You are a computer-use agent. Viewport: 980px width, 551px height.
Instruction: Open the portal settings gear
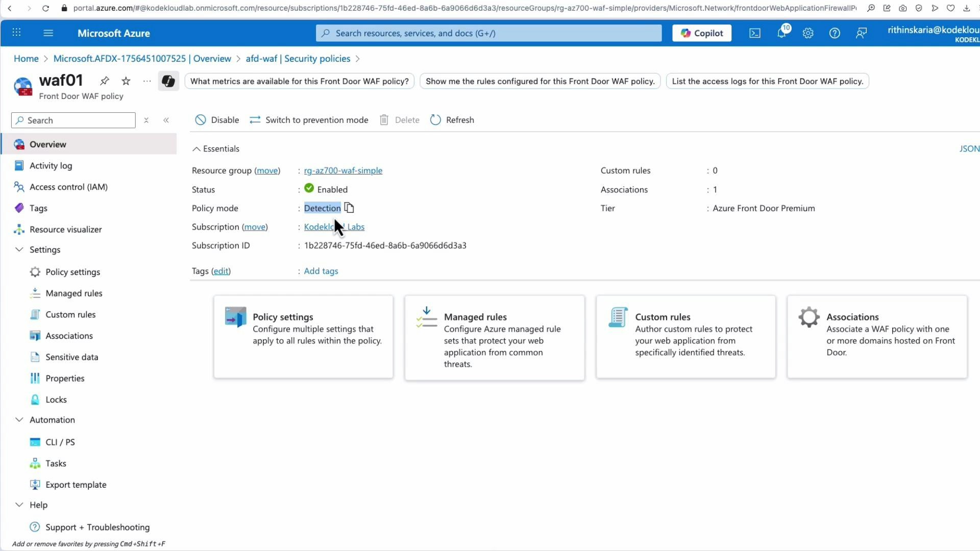(807, 33)
